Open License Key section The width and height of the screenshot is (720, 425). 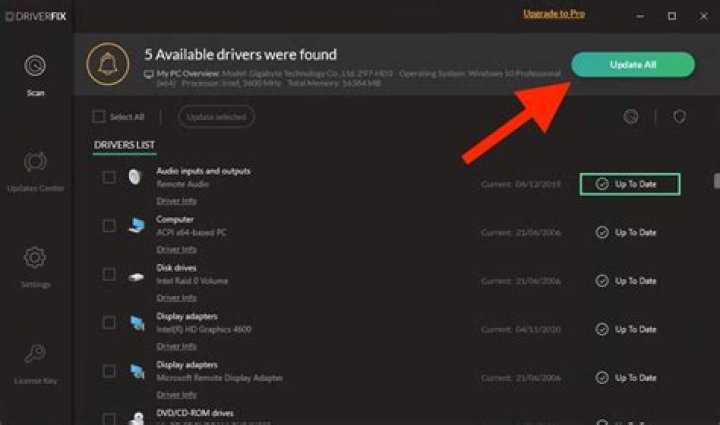(x=35, y=363)
